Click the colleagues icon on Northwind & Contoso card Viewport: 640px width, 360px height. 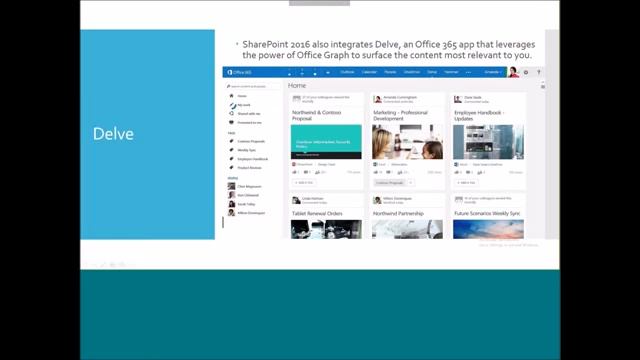(x=296, y=99)
